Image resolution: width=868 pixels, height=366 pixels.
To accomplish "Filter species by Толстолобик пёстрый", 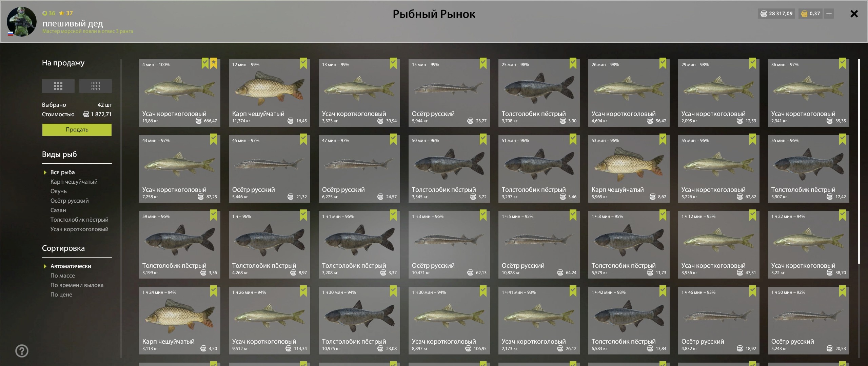I will click(x=79, y=220).
